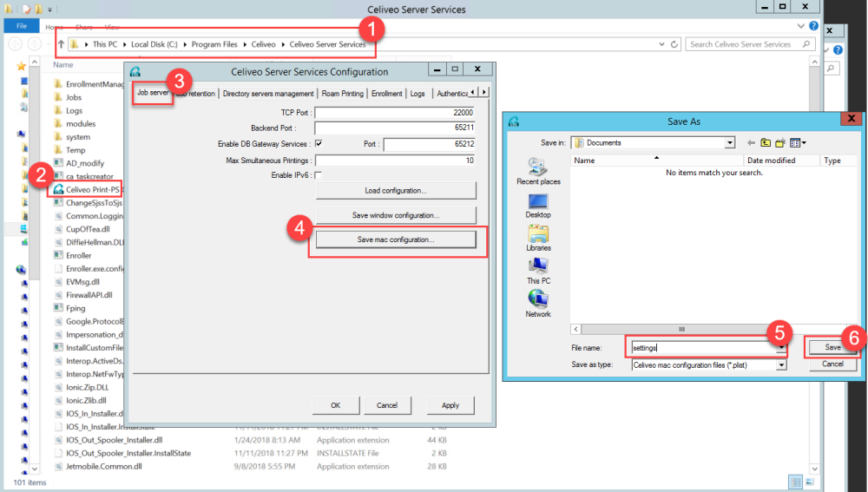The height and width of the screenshot is (492, 868).
Task: Click Save window configuration button
Action: [395, 215]
